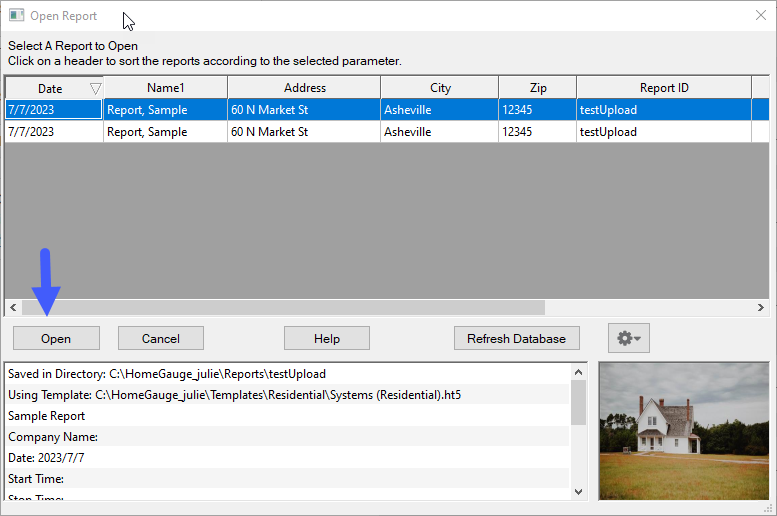
Task: Close the Open Report dialog
Action: 761,15
